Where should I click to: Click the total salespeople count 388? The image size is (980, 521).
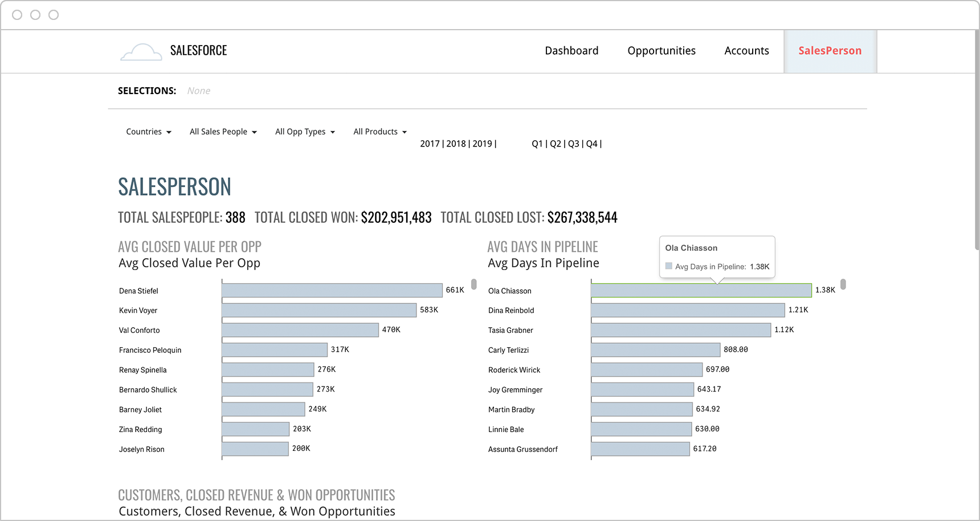click(x=235, y=217)
